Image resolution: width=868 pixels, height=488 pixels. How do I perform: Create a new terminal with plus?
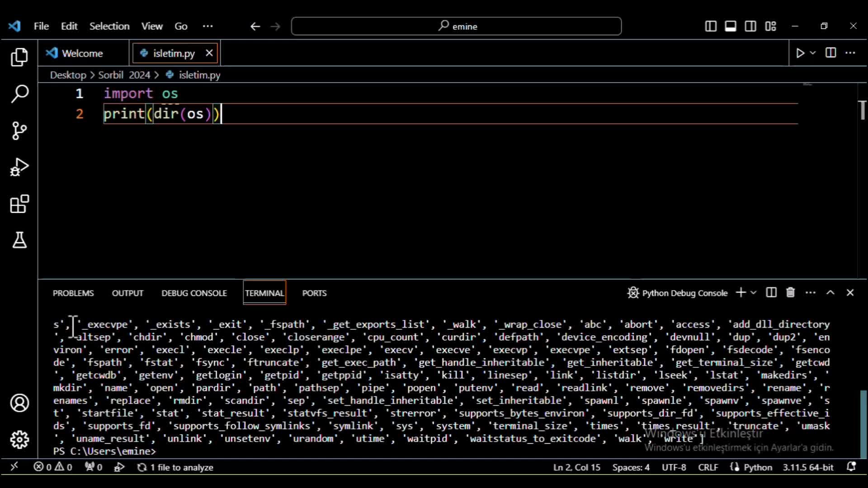click(x=741, y=293)
